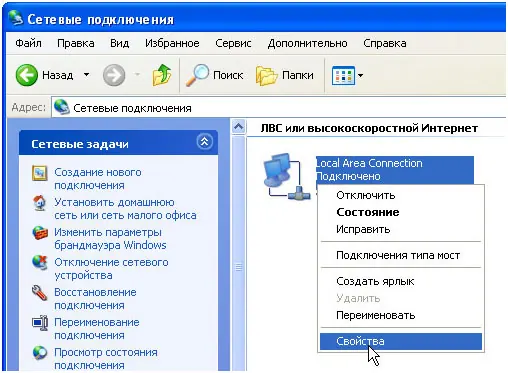Click the home network setup icon
508x373 pixels.
(40, 203)
